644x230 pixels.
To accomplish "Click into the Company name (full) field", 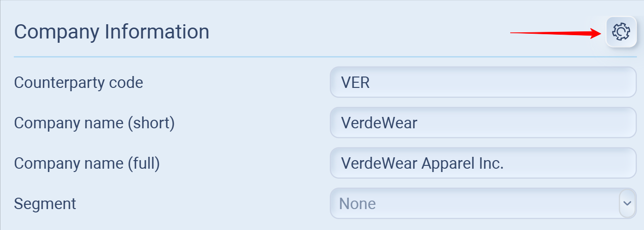I will click(483, 163).
